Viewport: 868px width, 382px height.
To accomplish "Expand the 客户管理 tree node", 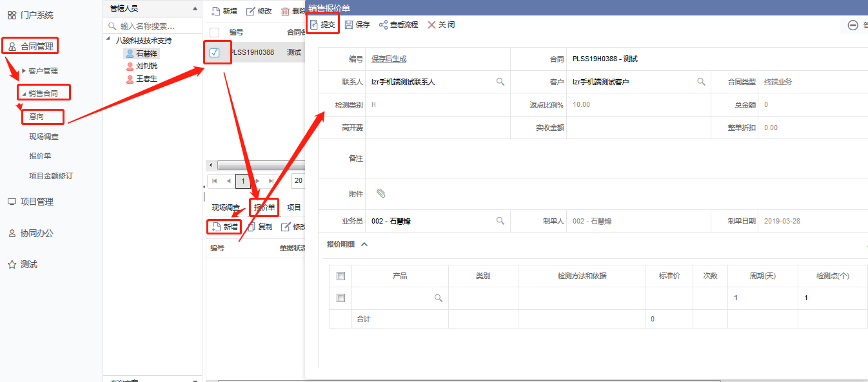I will coord(25,71).
